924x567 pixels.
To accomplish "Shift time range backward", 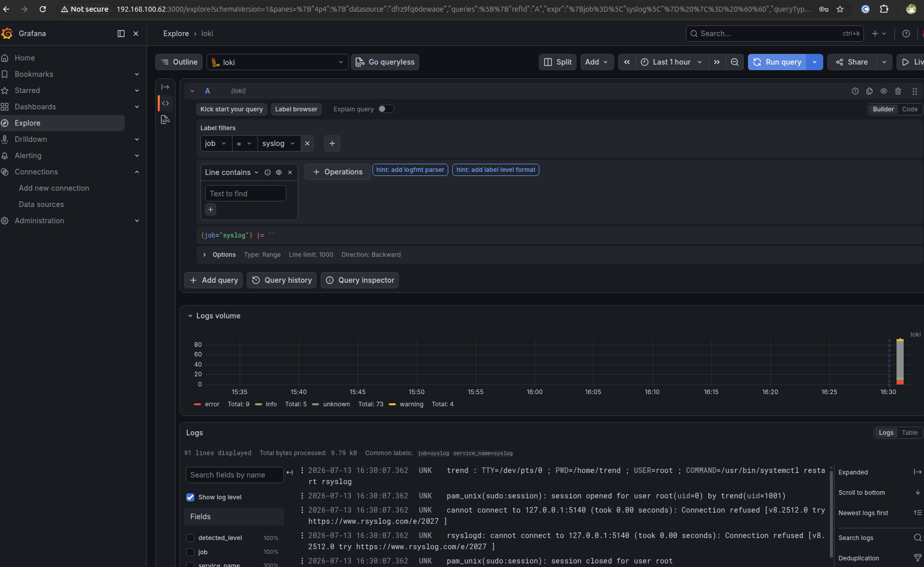I will [627, 62].
